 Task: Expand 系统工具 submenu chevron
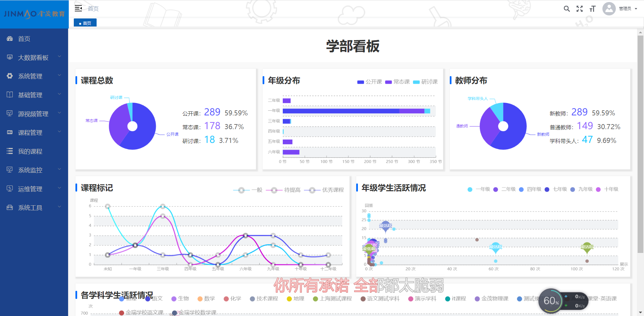click(59, 207)
